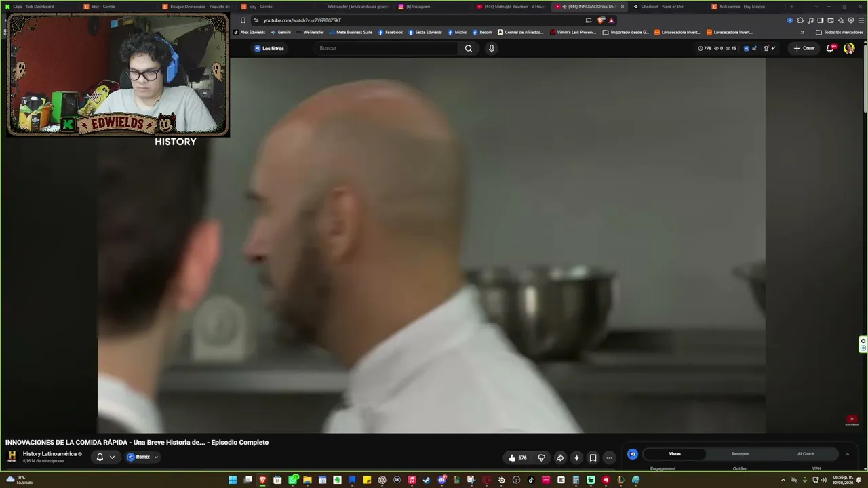Viewport: 868px width, 488px height.
Task: Show hidden system tray icons
Action: click(x=783, y=480)
